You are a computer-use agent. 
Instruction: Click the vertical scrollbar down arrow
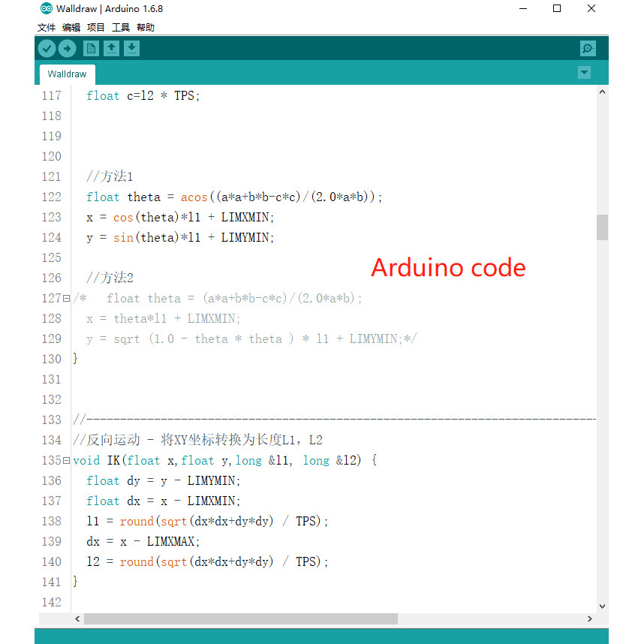[x=602, y=606]
